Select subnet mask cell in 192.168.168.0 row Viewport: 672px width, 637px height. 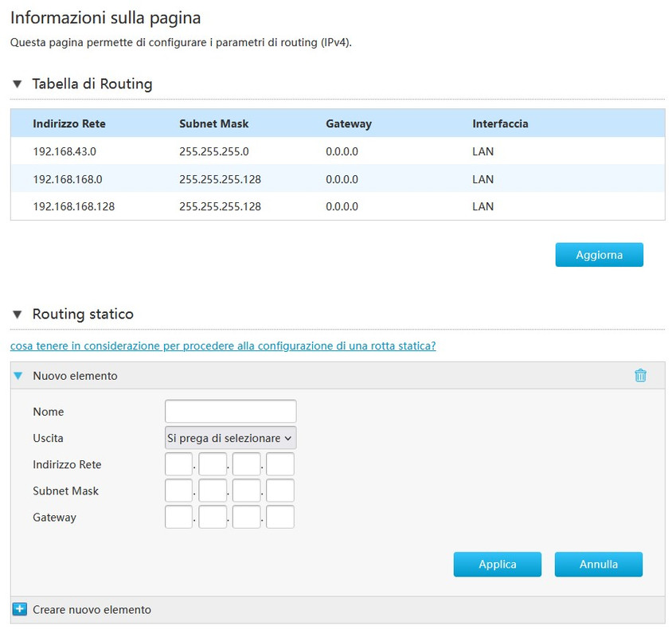pyautogui.click(x=221, y=179)
